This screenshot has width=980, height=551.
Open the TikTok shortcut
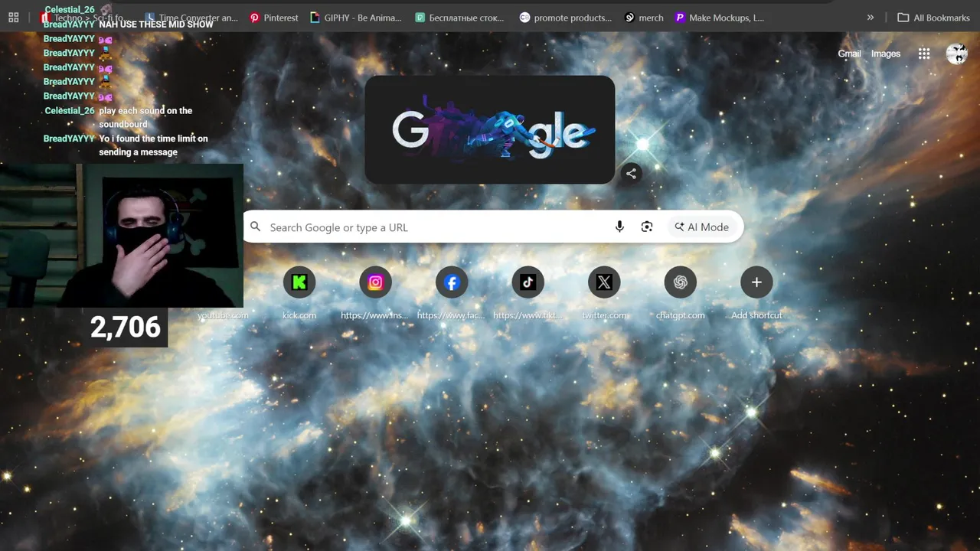click(528, 292)
